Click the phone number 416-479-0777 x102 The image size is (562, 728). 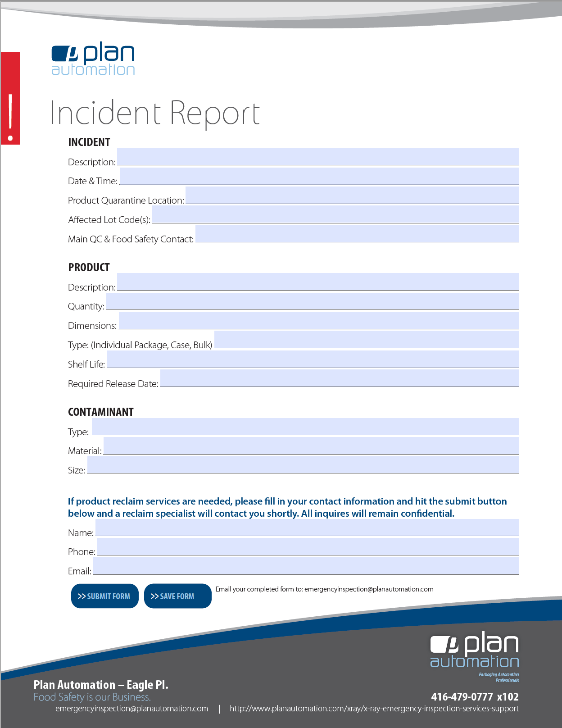coord(475,697)
